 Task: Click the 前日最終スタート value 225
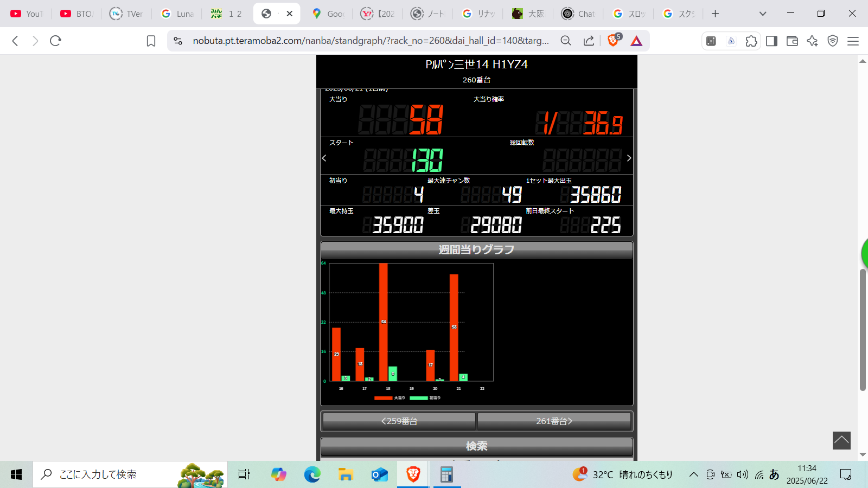pos(605,225)
